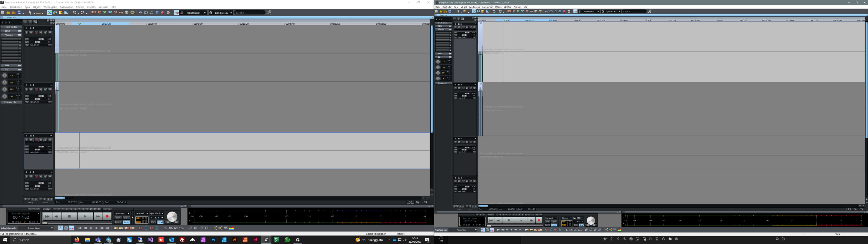Mute track 1 with its M button, left window
The height and width of the screenshot is (244, 868).
point(31,33)
